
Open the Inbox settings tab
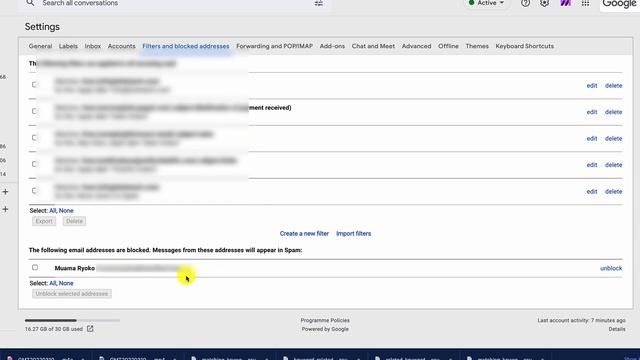click(x=93, y=46)
